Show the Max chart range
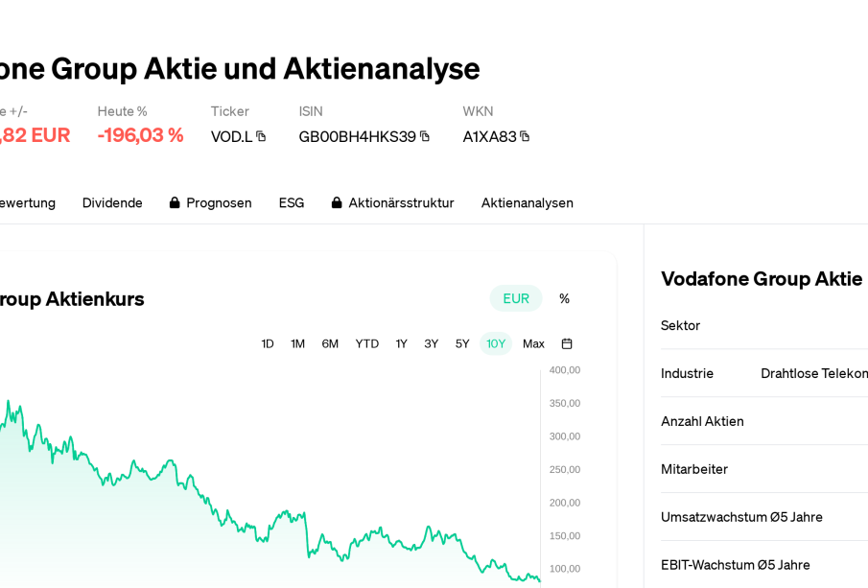 tap(533, 343)
